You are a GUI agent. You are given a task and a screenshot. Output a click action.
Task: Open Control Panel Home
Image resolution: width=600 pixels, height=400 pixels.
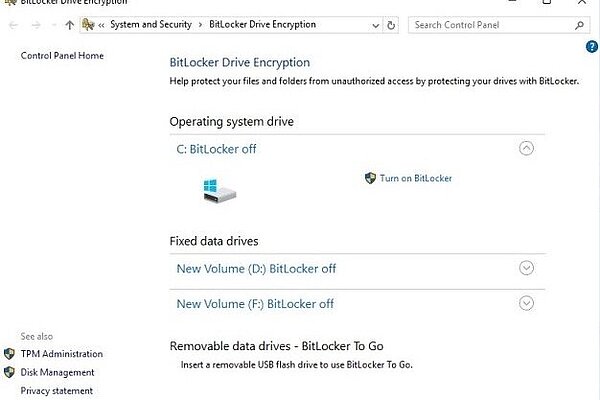pyautogui.click(x=62, y=56)
